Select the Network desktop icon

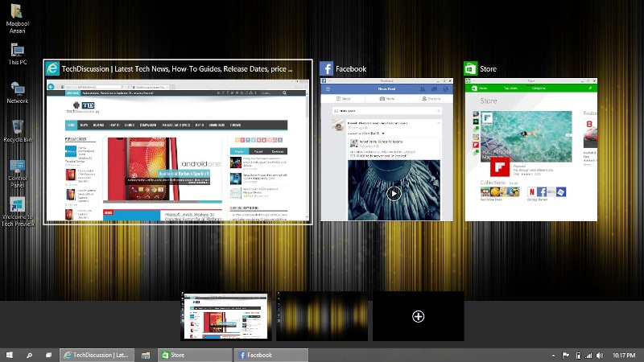(17, 91)
